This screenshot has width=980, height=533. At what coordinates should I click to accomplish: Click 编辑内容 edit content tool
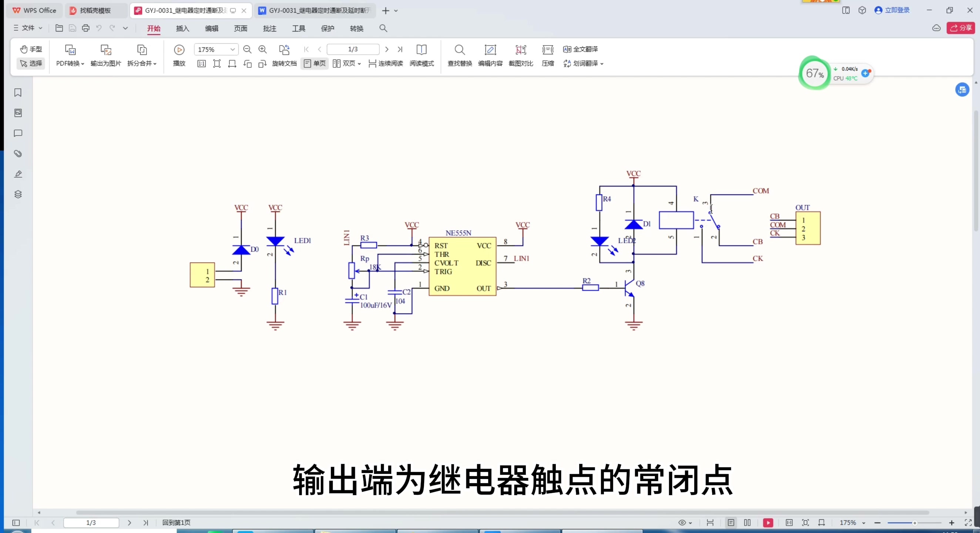(490, 56)
